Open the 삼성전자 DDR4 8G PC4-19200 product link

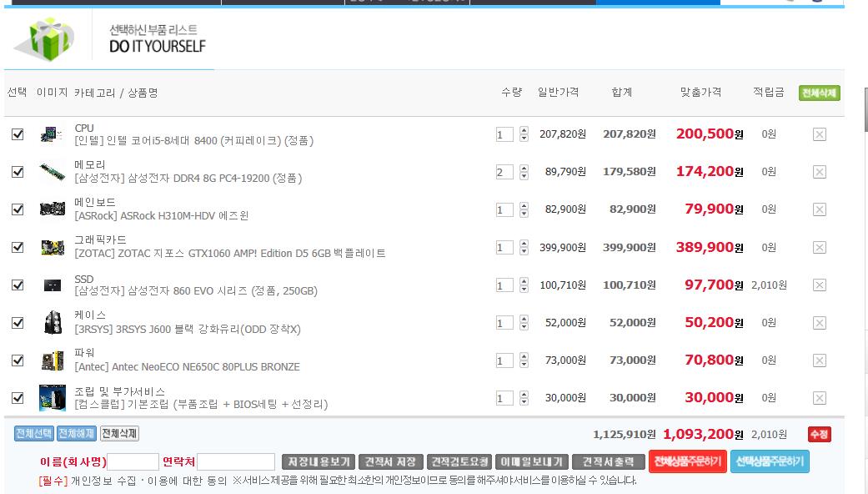tap(188, 179)
